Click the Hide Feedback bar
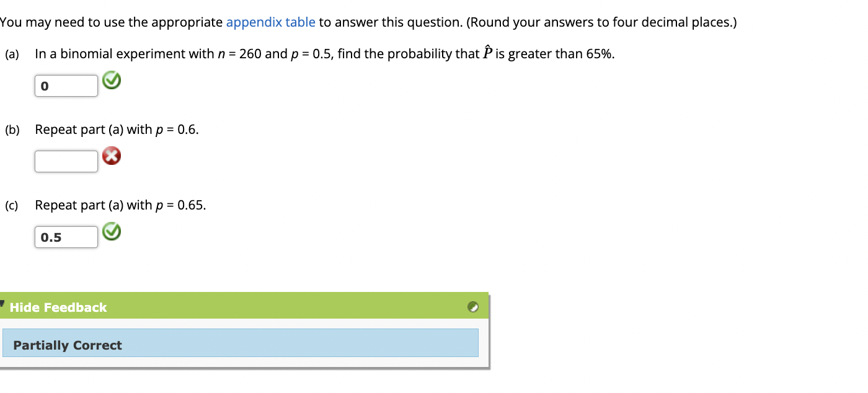 click(242, 307)
